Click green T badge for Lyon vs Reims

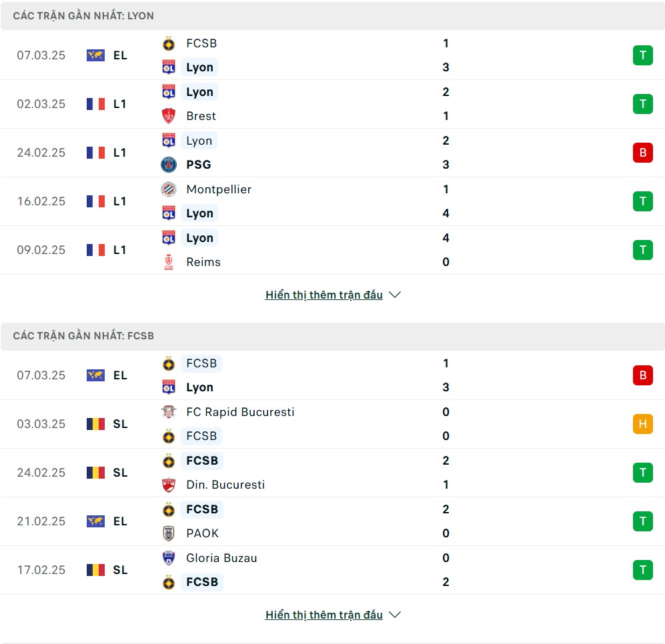pyautogui.click(x=642, y=250)
